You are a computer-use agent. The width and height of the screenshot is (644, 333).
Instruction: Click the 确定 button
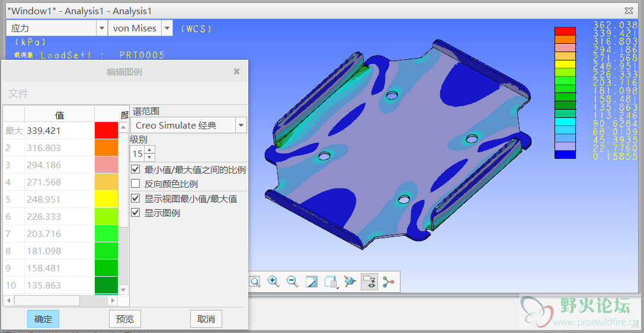click(43, 319)
